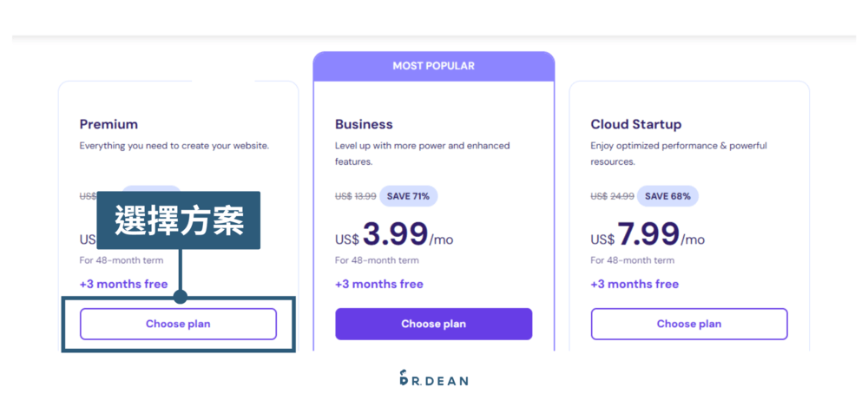Click Business plan's +3 months free text

click(378, 284)
